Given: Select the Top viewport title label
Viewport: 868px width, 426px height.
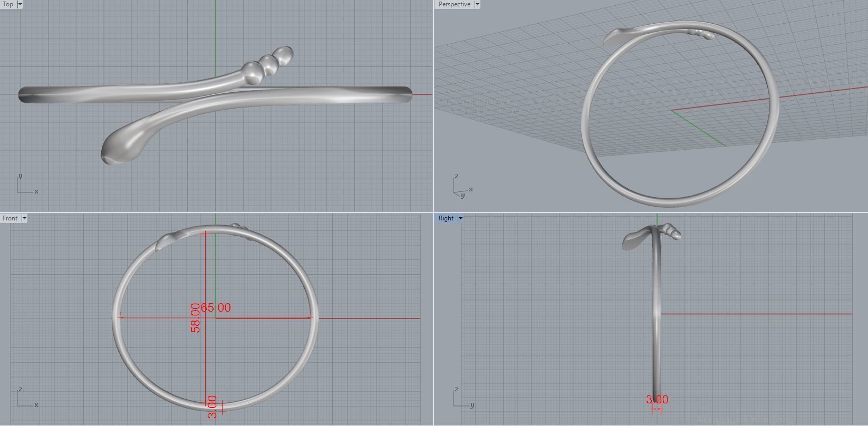Looking at the screenshot, I should point(8,4).
